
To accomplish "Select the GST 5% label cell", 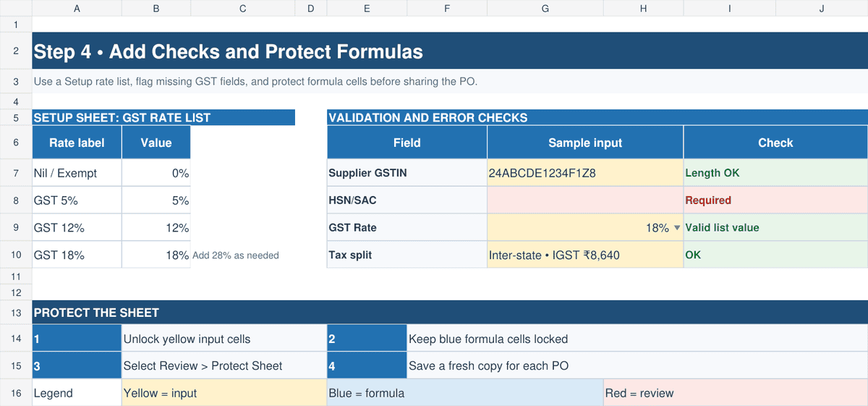I will tap(77, 200).
